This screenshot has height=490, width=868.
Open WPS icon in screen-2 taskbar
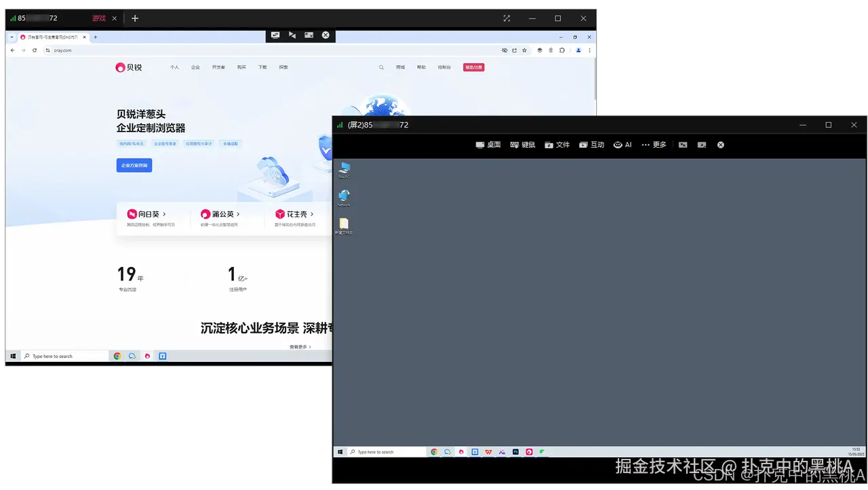(488, 451)
